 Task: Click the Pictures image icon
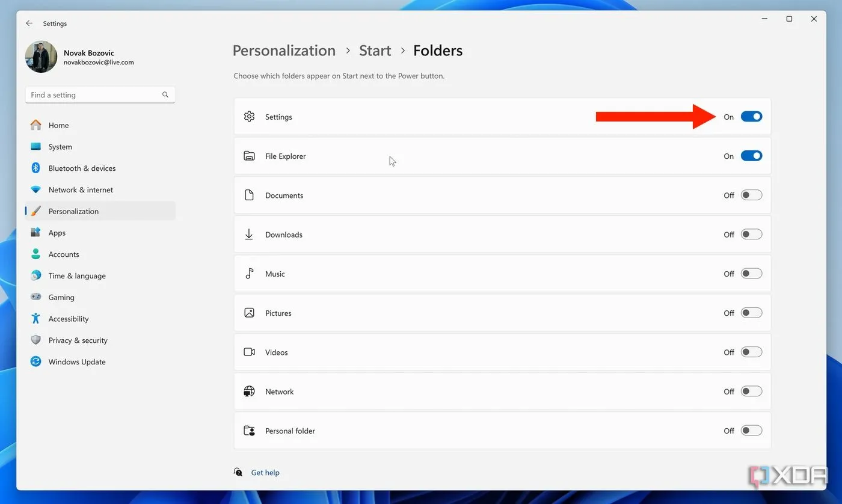(x=249, y=313)
